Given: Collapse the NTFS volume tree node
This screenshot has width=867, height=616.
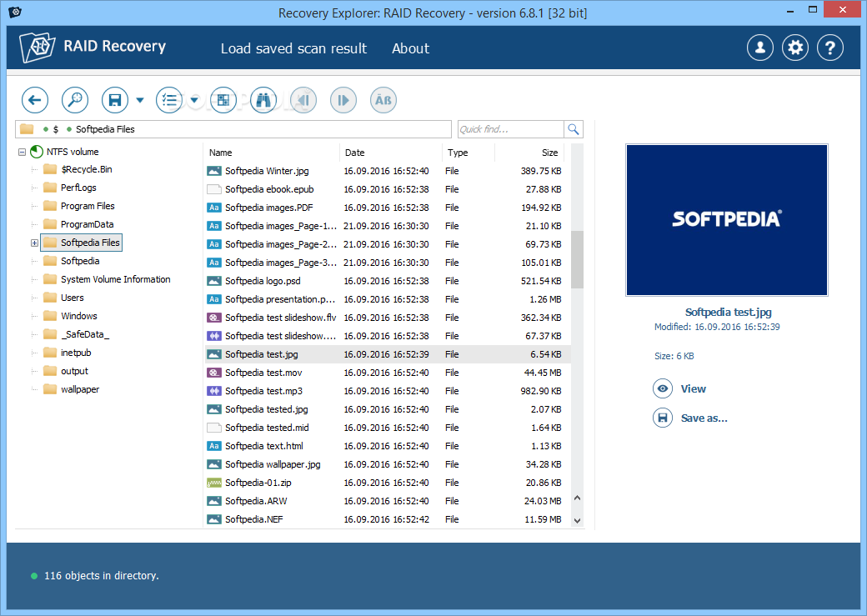Looking at the screenshot, I should [23, 152].
